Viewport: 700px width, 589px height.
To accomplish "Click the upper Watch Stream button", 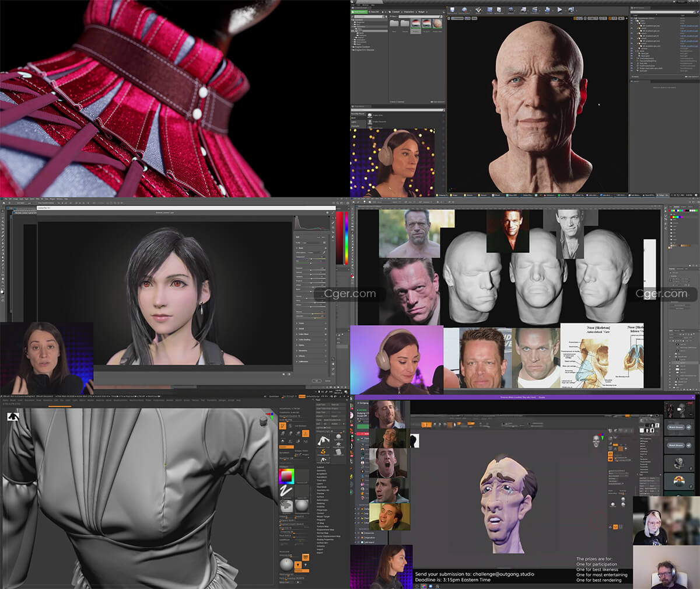I will tap(675, 427).
